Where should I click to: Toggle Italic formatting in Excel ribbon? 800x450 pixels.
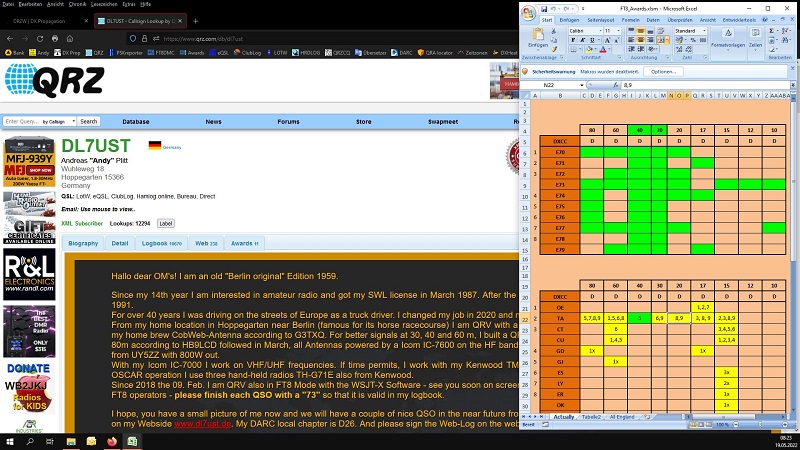582,40
